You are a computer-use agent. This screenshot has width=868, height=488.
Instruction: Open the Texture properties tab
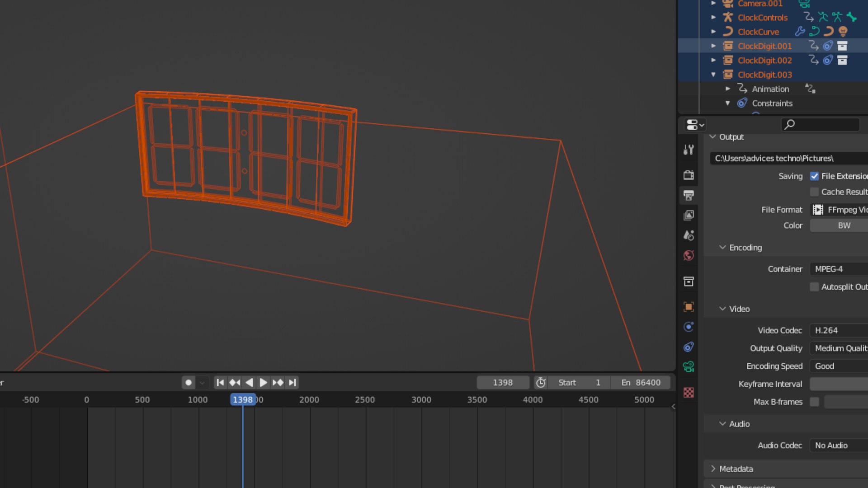689,392
